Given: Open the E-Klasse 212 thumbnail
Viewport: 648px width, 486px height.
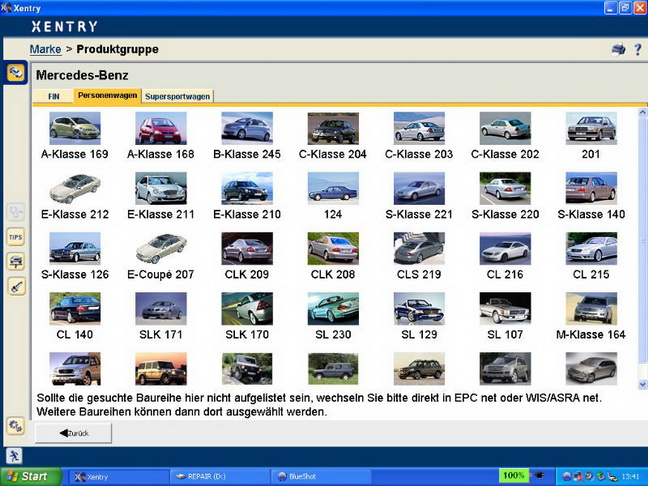Looking at the screenshot, I should [75, 188].
